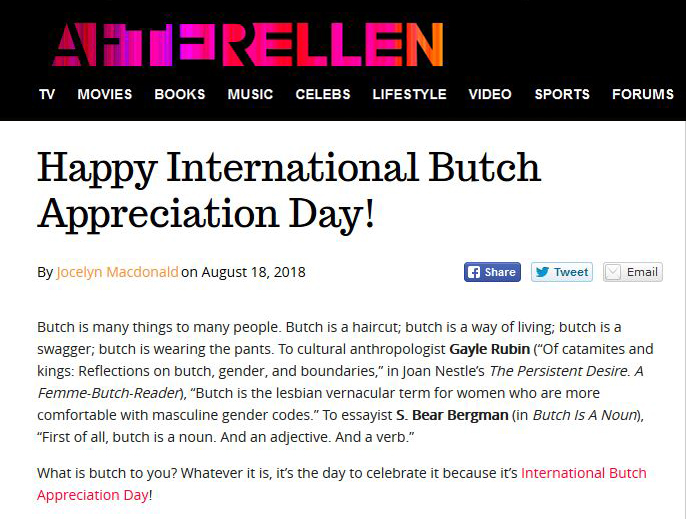This screenshot has width=686, height=519.
Task: Open the Video section
Action: click(x=490, y=94)
